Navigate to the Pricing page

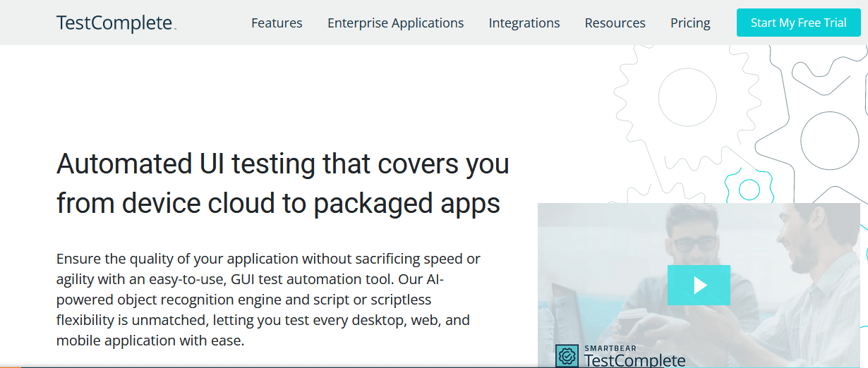coord(689,23)
